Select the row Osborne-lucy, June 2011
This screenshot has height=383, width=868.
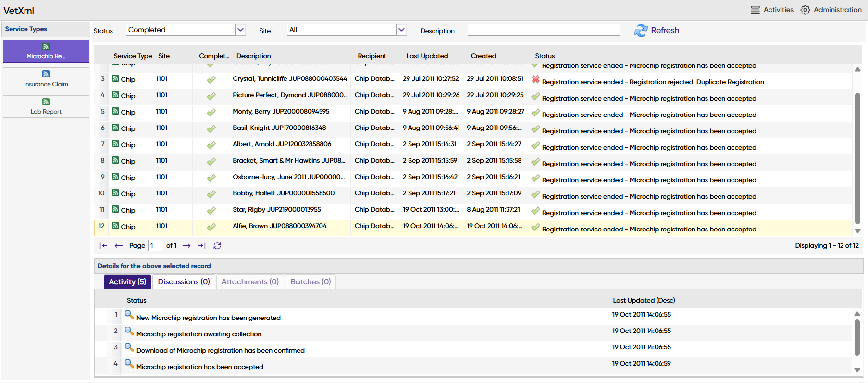pos(473,178)
